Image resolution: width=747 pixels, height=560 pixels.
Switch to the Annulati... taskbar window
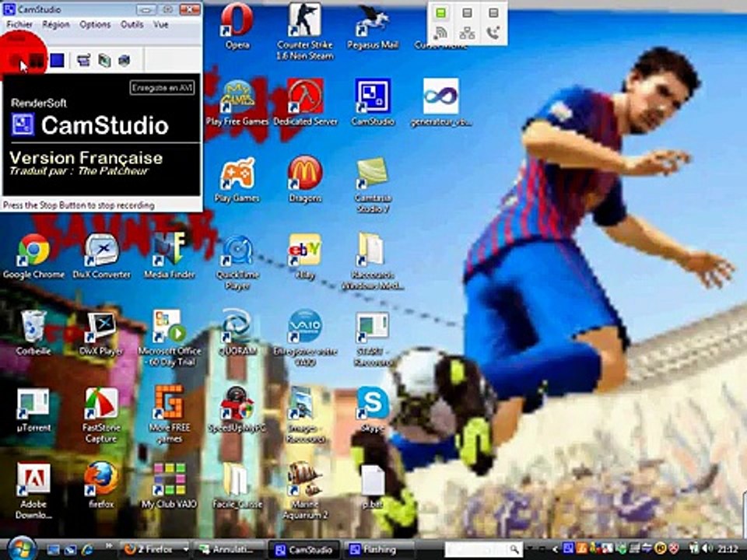coord(230,550)
